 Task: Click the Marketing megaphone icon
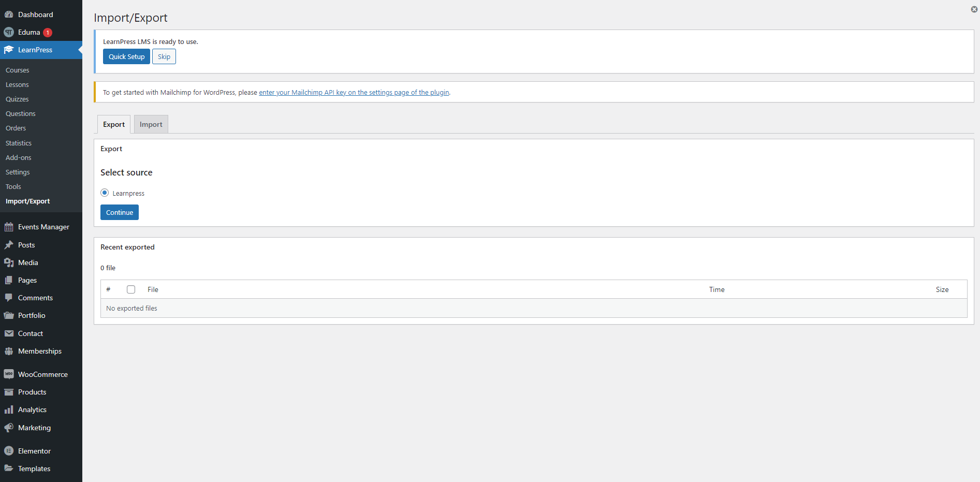tap(9, 428)
